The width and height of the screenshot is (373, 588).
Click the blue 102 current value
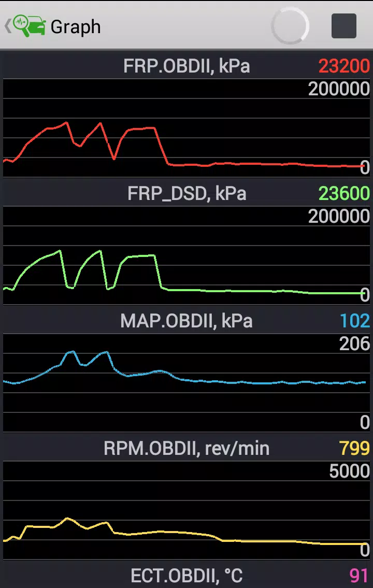[x=355, y=321]
